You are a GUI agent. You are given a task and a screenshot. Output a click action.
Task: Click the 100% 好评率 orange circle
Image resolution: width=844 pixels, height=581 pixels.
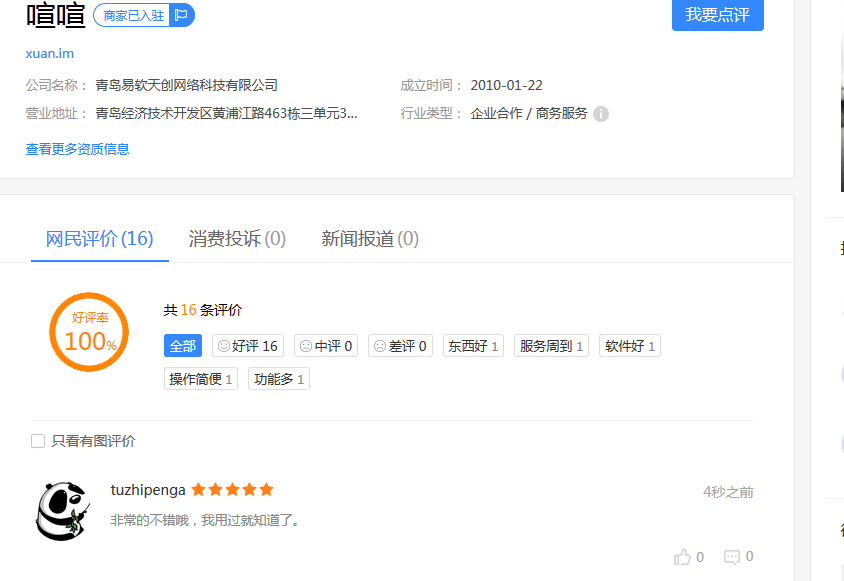(x=89, y=332)
